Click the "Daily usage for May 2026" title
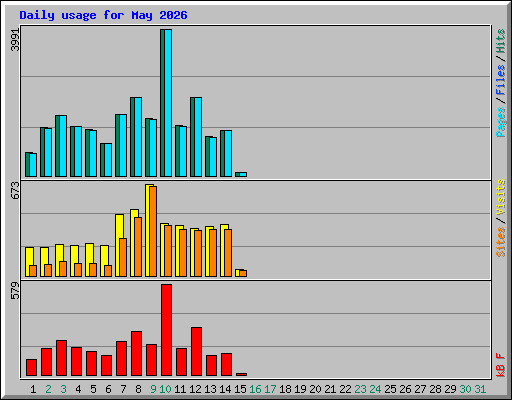 click(103, 15)
